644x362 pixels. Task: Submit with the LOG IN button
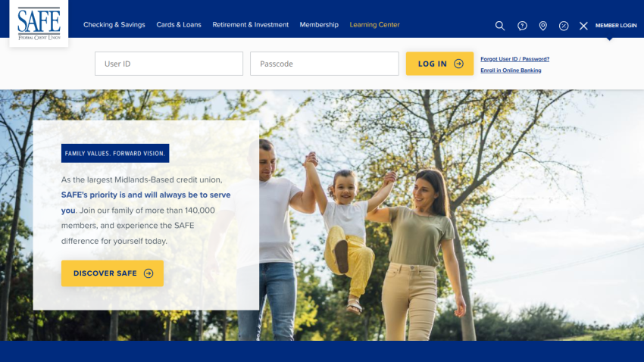(x=439, y=64)
